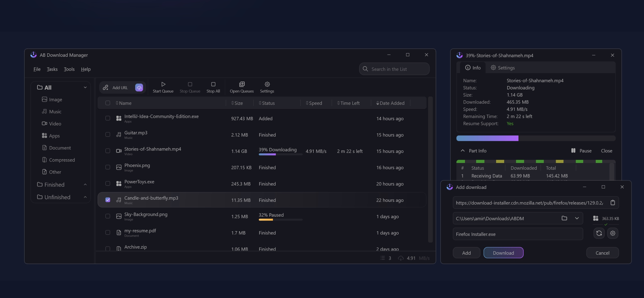Select the Document category
The width and height of the screenshot is (644, 298).
(x=56, y=148)
